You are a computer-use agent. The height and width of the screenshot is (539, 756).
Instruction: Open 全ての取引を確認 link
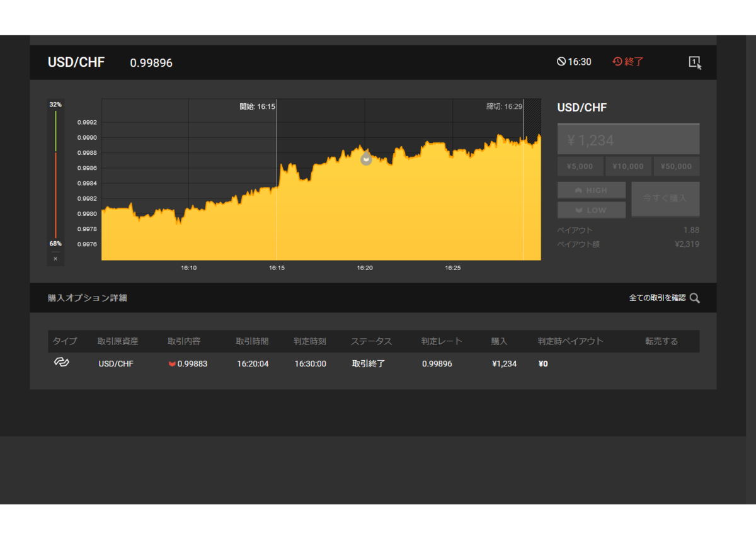[657, 298]
